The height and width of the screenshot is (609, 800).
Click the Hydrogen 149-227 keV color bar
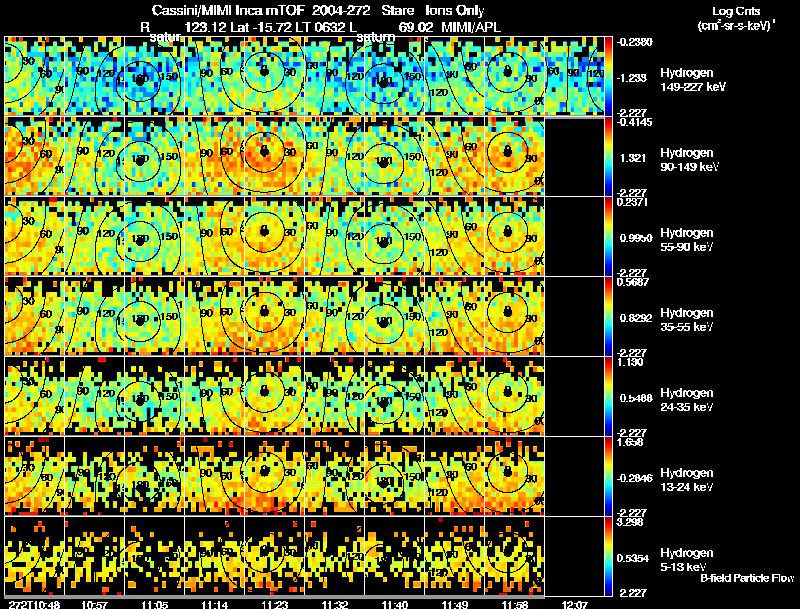click(x=608, y=77)
